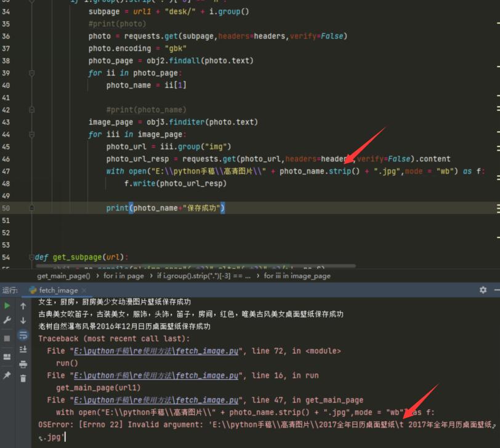500x448 pixels.
Task: Print console output using the printer icon
Action: [x=23, y=364]
